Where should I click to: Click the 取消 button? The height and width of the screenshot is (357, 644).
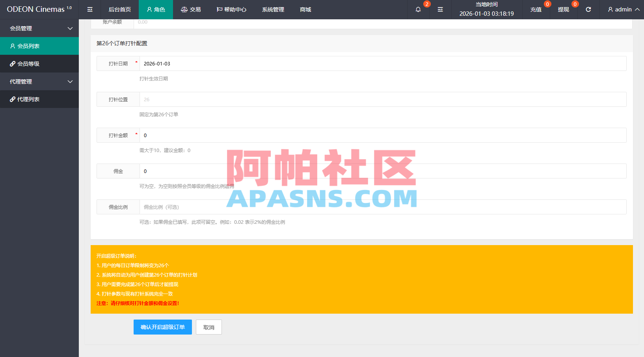click(209, 327)
